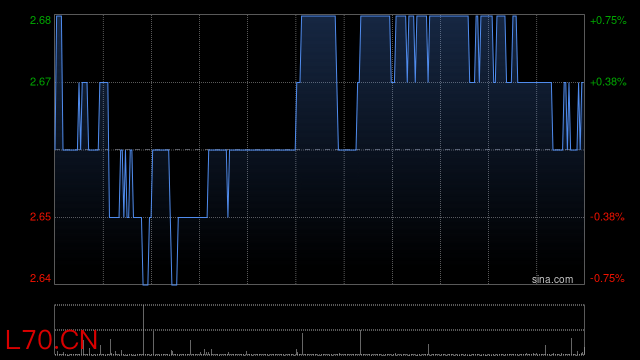Viewport: 640px width, 360px height.
Task: Click the 2.65 price axis label
Action: click(x=40, y=217)
